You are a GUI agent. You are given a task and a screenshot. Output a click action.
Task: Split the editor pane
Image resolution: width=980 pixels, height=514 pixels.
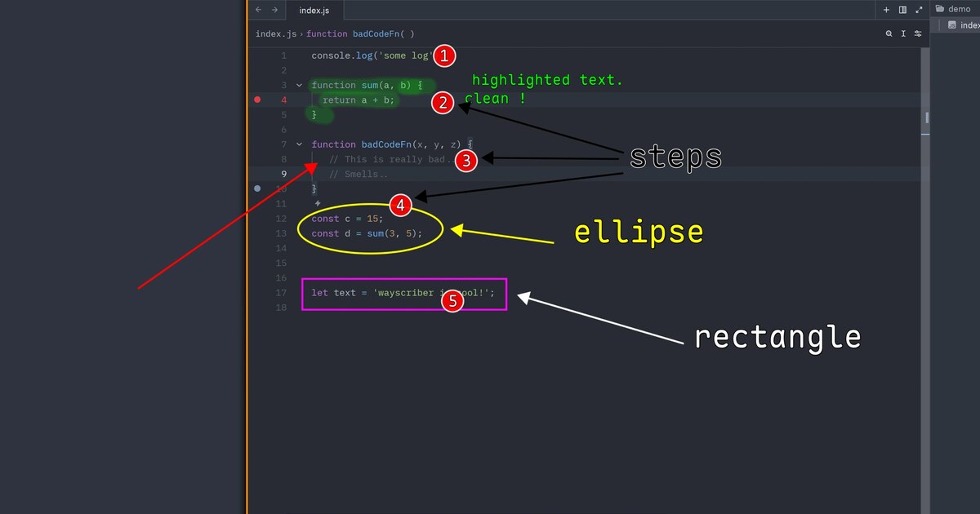(902, 10)
